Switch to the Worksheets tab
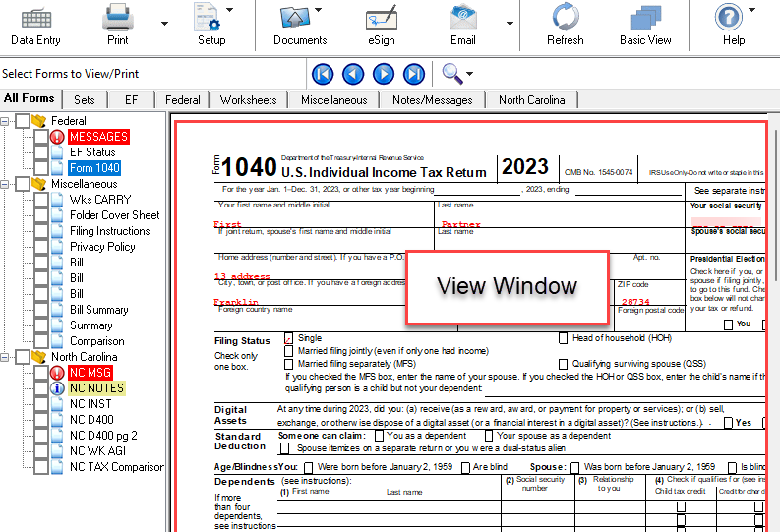Image resolution: width=780 pixels, height=532 pixels. click(248, 100)
